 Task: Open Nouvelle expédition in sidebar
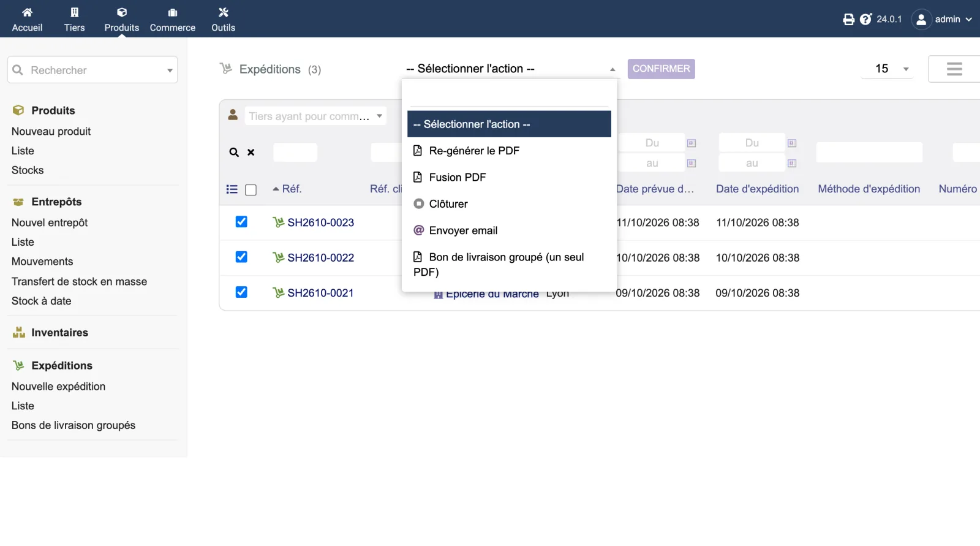tap(58, 387)
